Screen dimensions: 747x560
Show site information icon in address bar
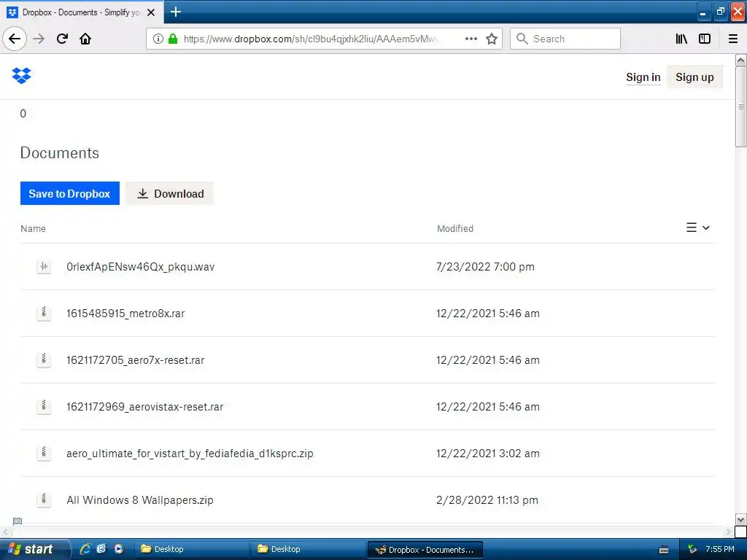click(x=158, y=39)
